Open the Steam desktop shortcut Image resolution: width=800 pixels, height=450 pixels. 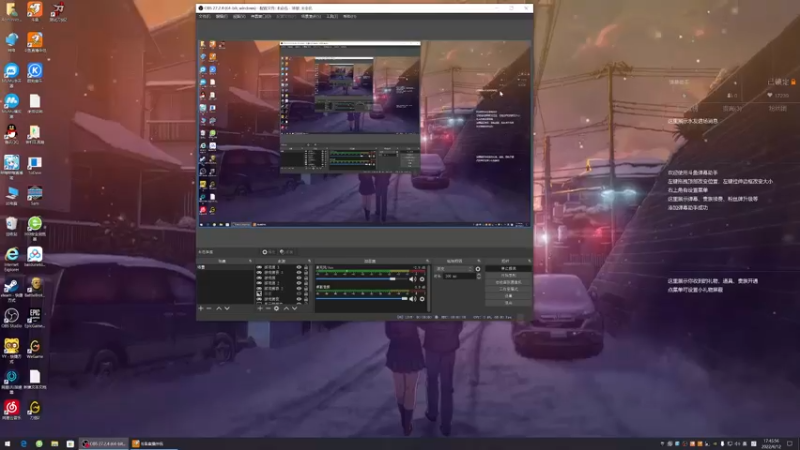11,287
